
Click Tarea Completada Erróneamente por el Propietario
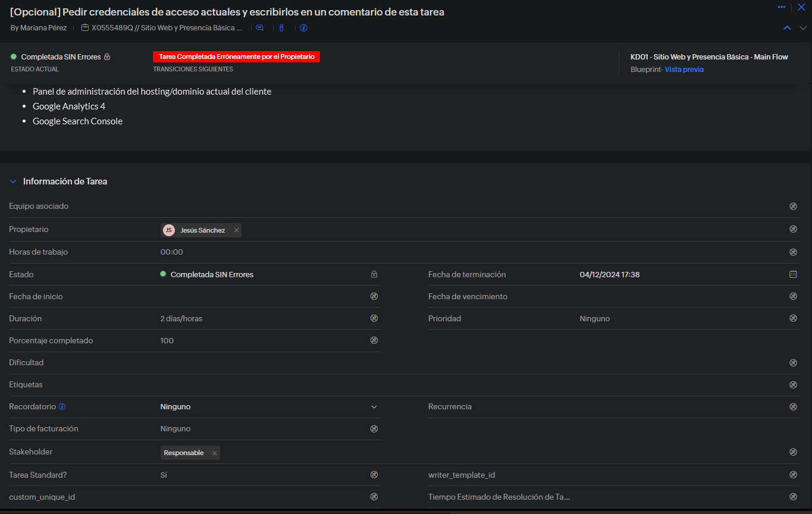click(x=236, y=57)
